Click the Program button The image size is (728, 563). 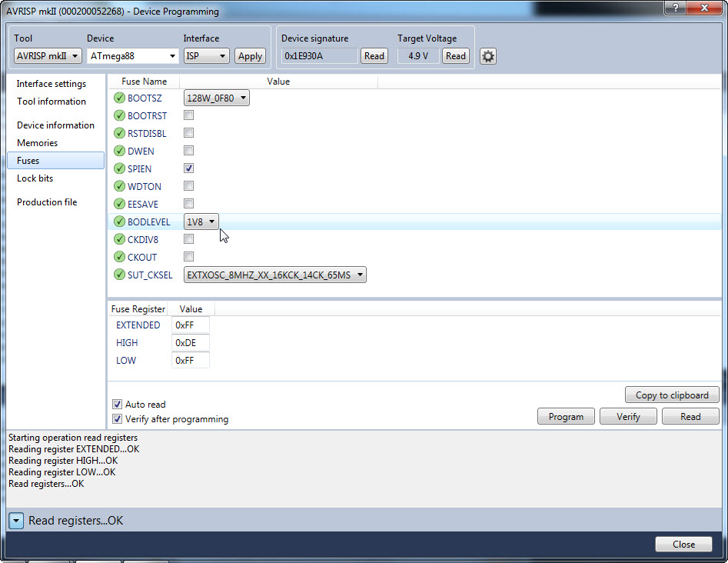coord(566,416)
